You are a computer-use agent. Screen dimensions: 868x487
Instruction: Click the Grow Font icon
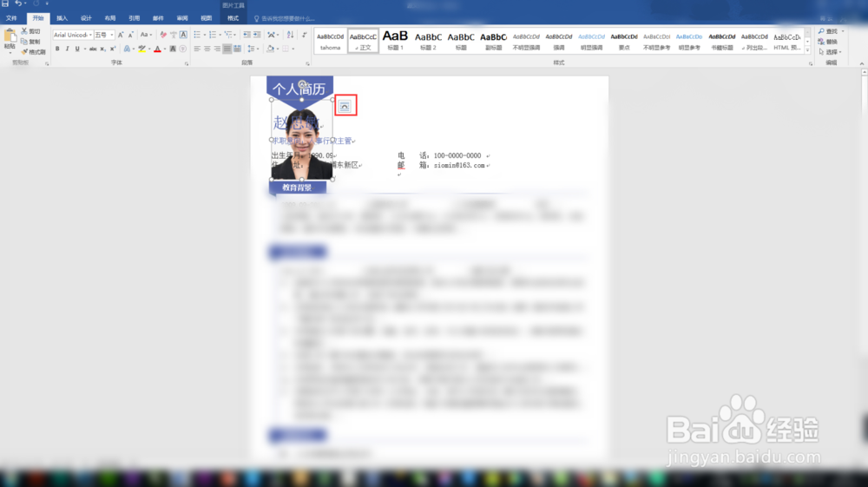(121, 35)
